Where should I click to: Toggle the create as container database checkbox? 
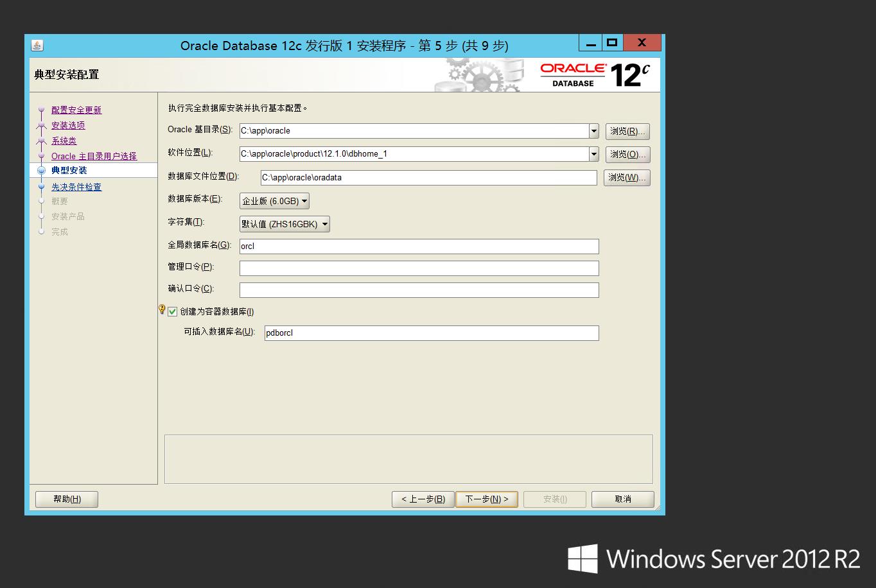coord(172,311)
